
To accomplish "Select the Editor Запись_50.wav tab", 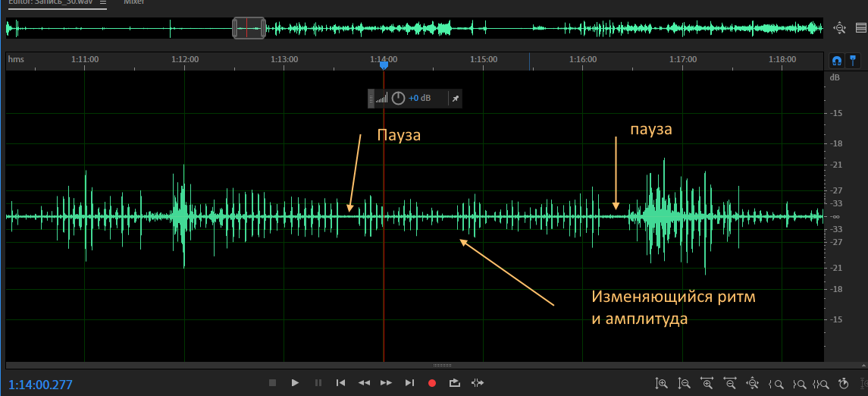I will click(50, 2).
